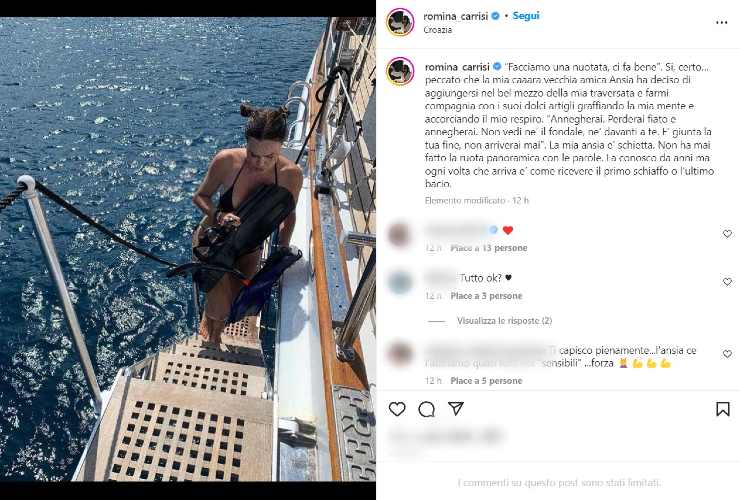This screenshot has height=500, width=740.
Task: View 'Piace a 13 persone' likes list
Action: coord(489,248)
